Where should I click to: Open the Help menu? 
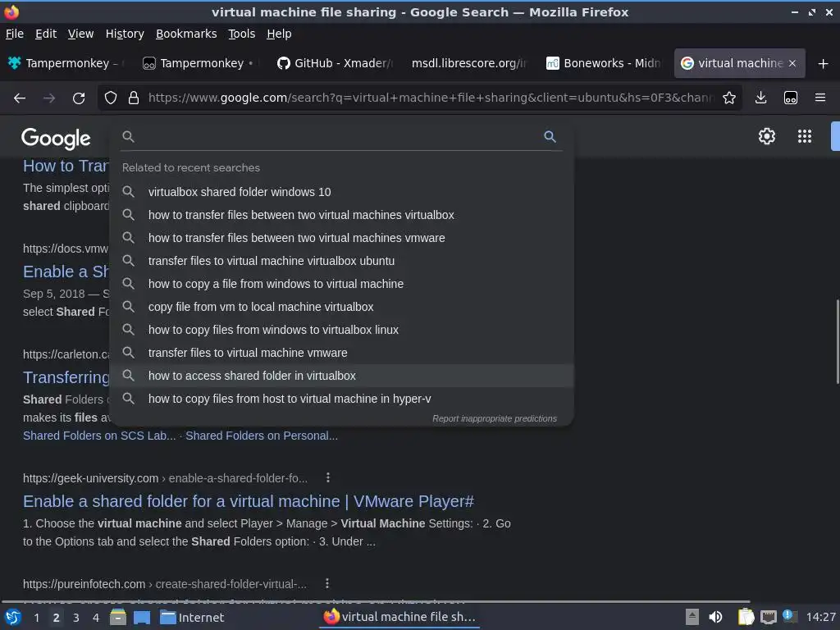point(279,34)
